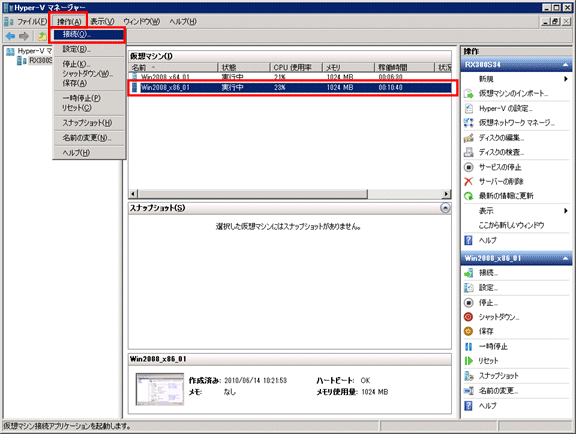Screen dimensions: 576x434
Task: Choose リセット(C) in the dropdown menu
Action: (x=89, y=108)
